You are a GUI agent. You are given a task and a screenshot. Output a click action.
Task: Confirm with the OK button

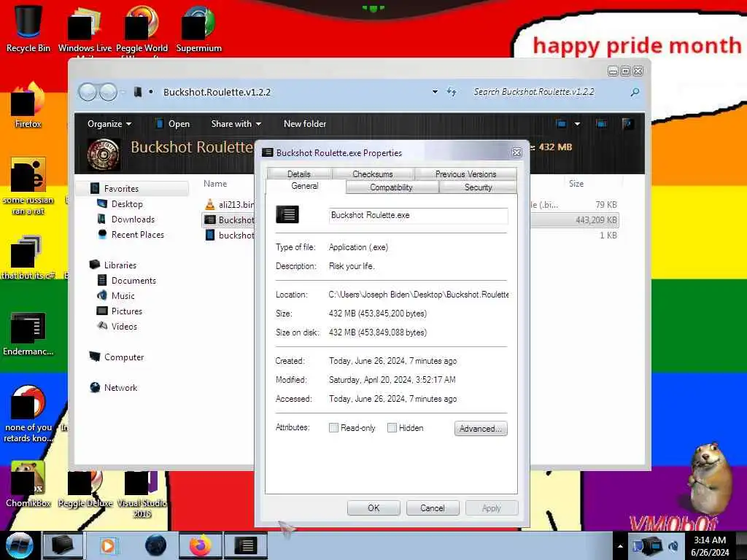pyautogui.click(x=373, y=508)
